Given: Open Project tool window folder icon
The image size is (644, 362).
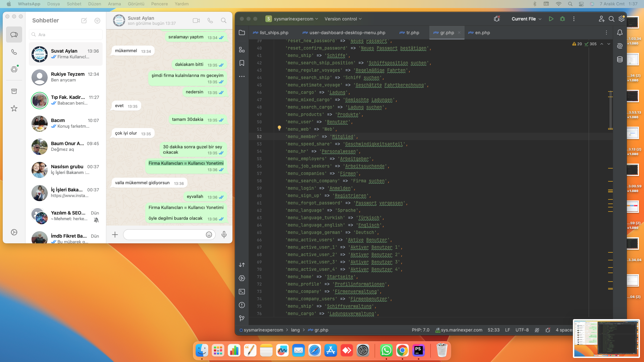Looking at the screenshot, I should [242, 33].
